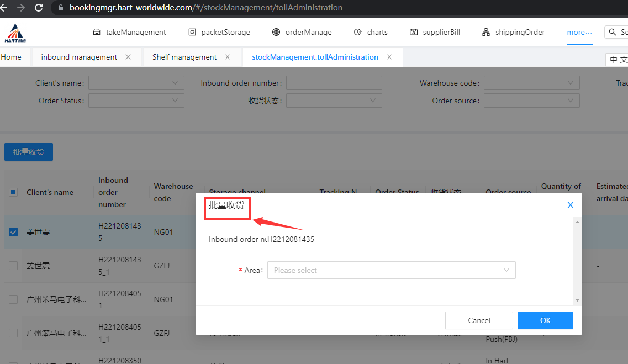Screen dimensions: 628x364
Task: Close the Shelf management tab
Action: click(x=228, y=57)
